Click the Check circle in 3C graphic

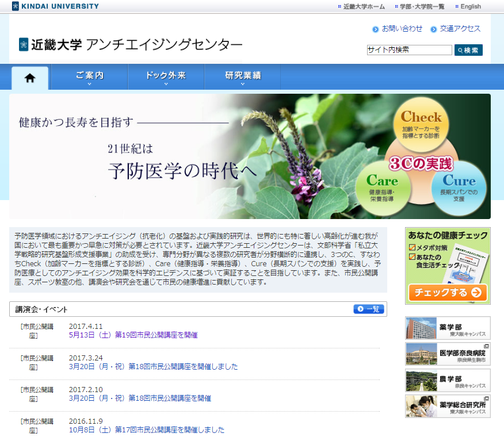point(421,123)
